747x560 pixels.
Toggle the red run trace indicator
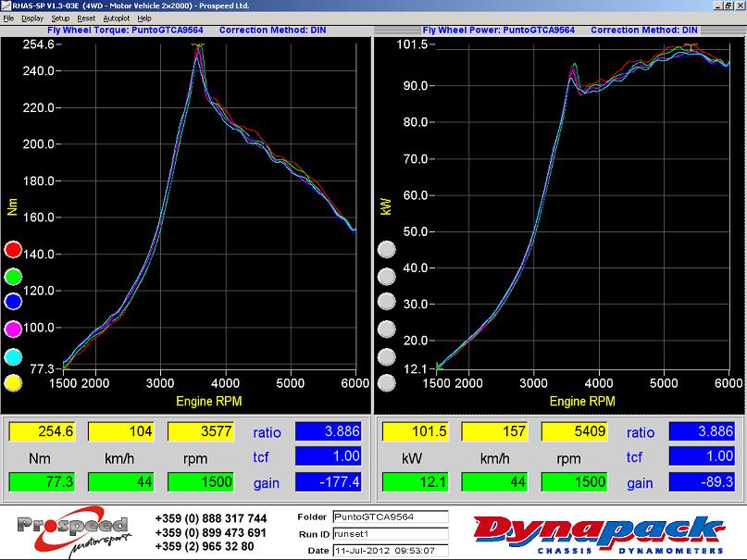click(x=13, y=249)
